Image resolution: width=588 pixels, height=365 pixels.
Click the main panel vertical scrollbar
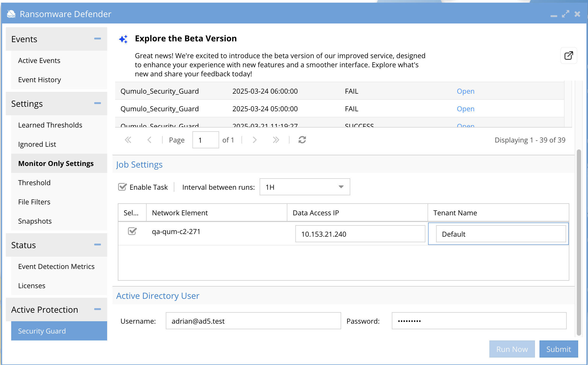pyautogui.click(x=579, y=242)
